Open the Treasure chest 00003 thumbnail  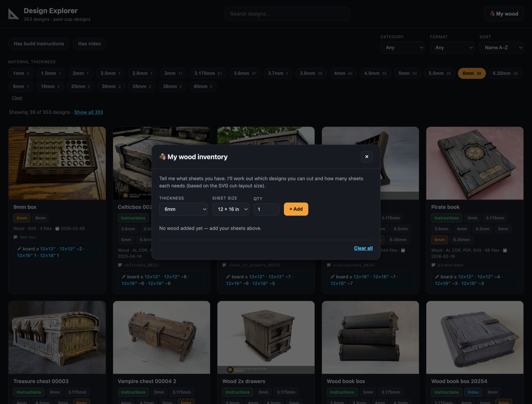57,337
